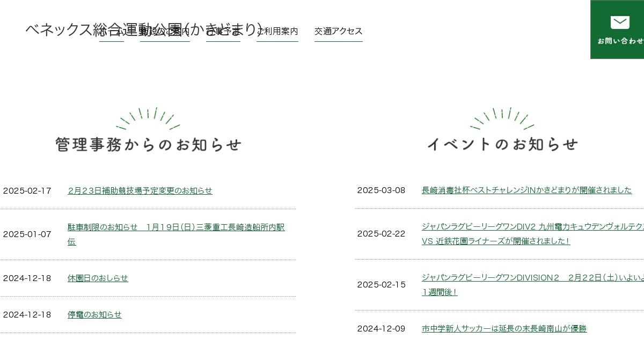The height and width of the screenshot is (339, 644).
Task: Open the 停電のお知らせ notice
Action: [x=94, y=315]
